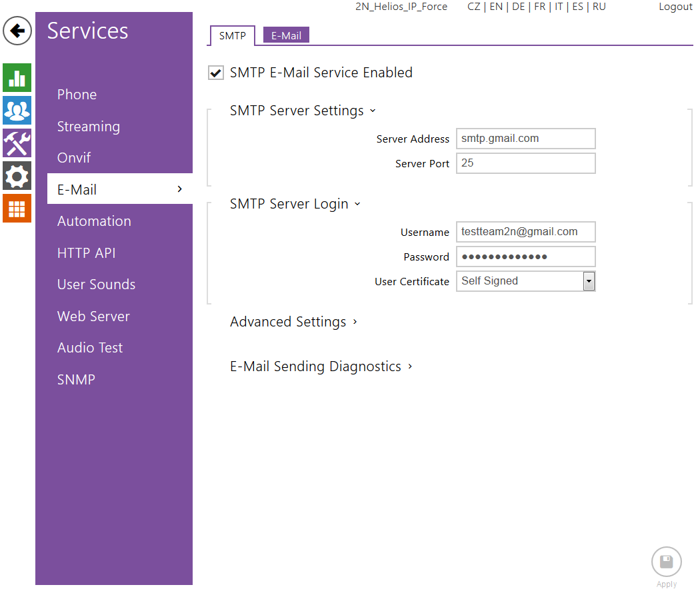Select the SMTP tab
Image resolution: width=700 pixels, height=595 pixels.
(232, 36)
